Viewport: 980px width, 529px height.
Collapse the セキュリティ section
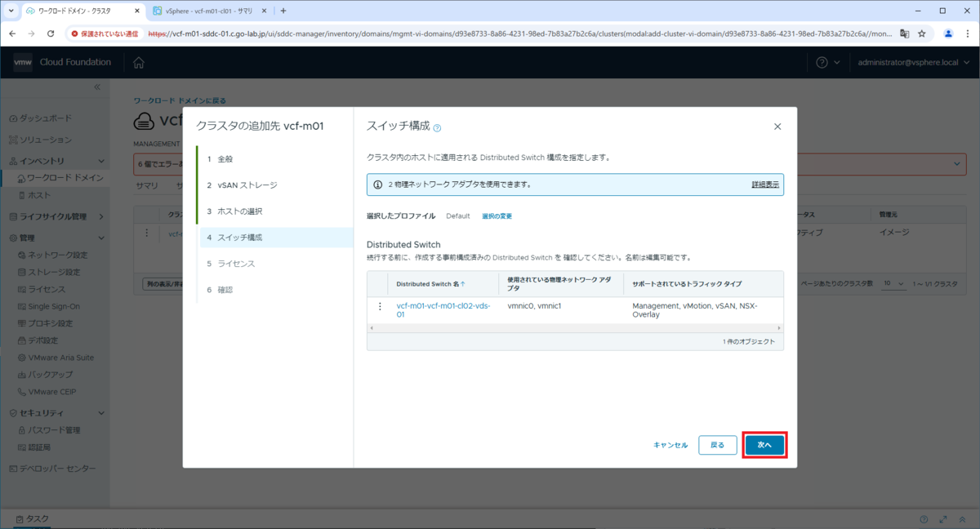click(x=101, y=413)
